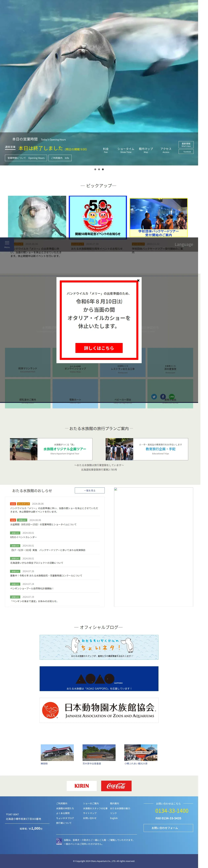Open footer link リンク
Image resolution: width=208 pixels, height=868 pixels.
click(113, 813)
